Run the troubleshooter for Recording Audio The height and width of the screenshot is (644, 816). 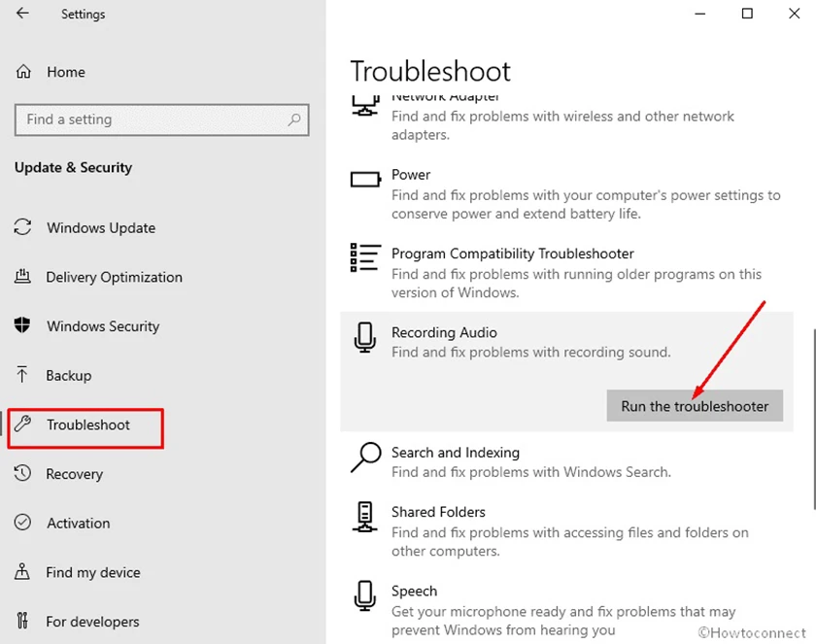[x=695, y=406]
